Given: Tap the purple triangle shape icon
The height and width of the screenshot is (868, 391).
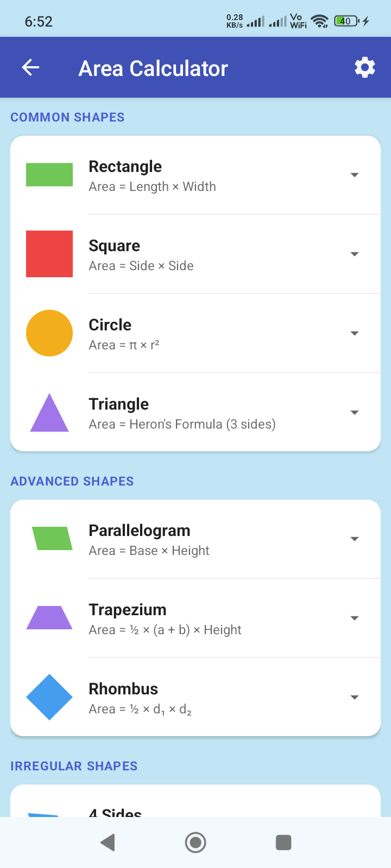Looking at the screenshot, I should [49, 413].
